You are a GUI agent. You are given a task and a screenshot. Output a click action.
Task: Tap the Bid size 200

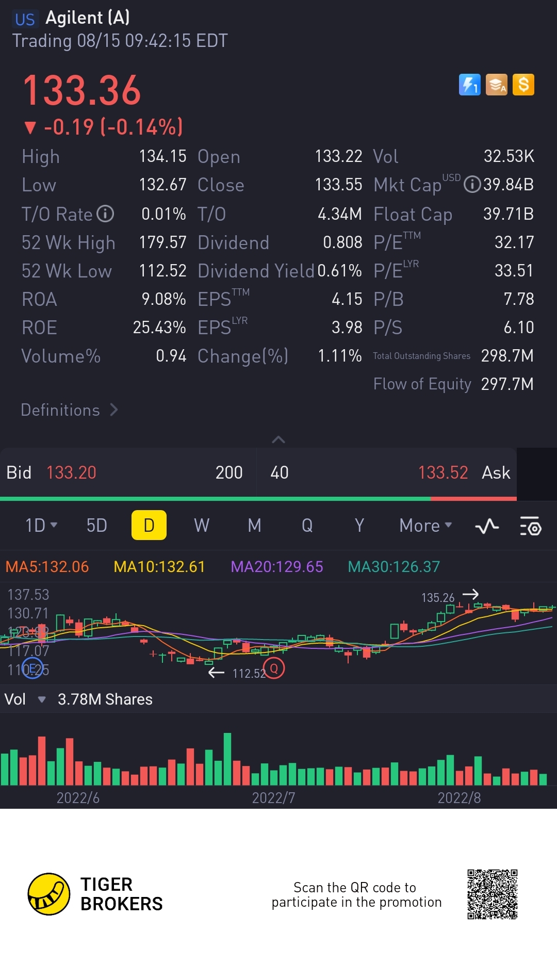coord(229,472)
